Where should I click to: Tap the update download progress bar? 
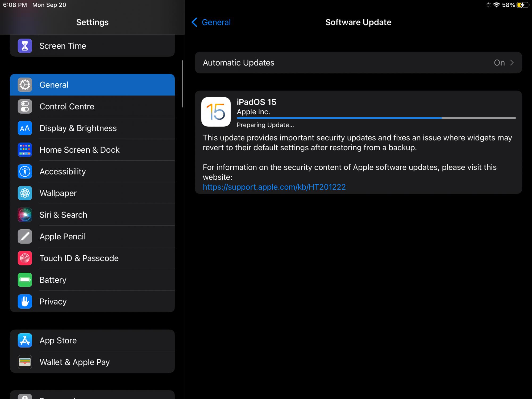(376, 118)
